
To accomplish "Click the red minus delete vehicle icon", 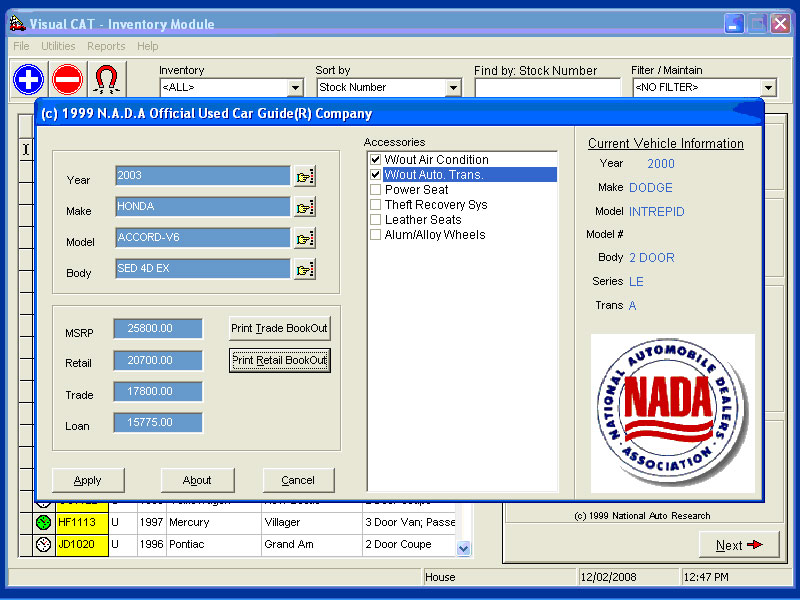I will pos(67,80).
